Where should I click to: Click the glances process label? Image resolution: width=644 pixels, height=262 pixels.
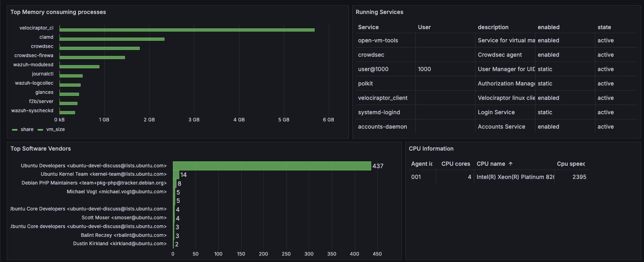coord(44,92)
